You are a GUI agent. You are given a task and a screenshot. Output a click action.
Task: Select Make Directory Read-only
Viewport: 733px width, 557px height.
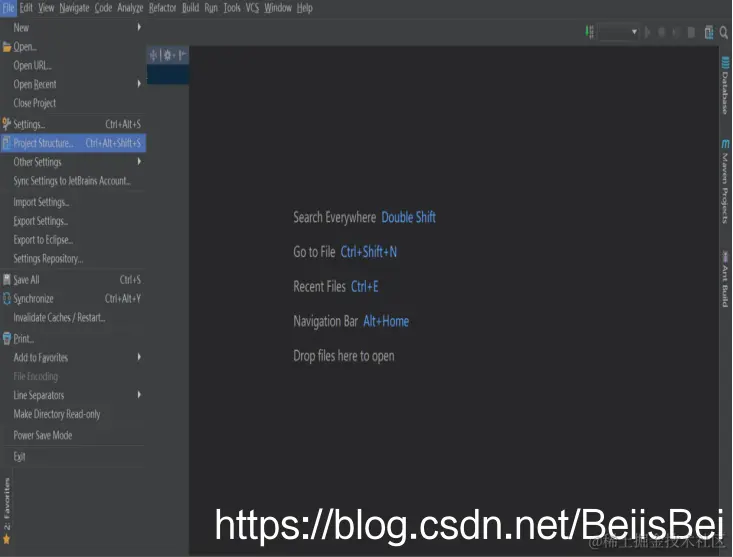(x=73, y=414)
